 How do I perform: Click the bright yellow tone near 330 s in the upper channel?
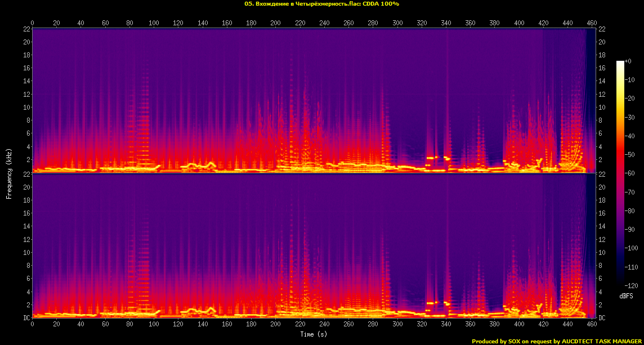tap(432, 158)
